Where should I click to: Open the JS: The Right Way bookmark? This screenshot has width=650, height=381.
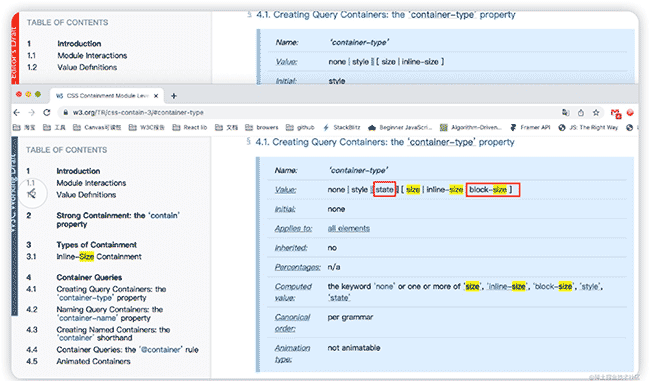click(x=588, y=127)
